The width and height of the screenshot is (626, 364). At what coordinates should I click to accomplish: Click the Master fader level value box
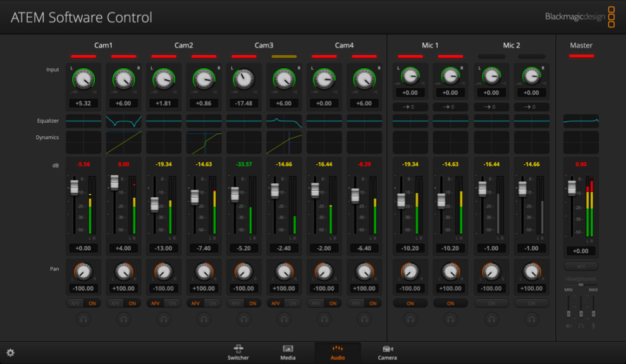click(x=580, y=250)
